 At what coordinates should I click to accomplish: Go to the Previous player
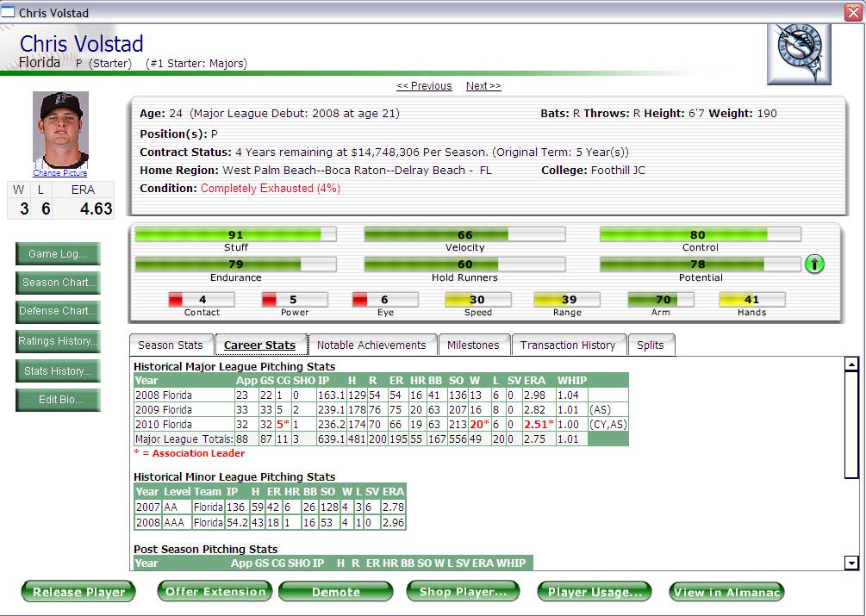click(424, 85)
